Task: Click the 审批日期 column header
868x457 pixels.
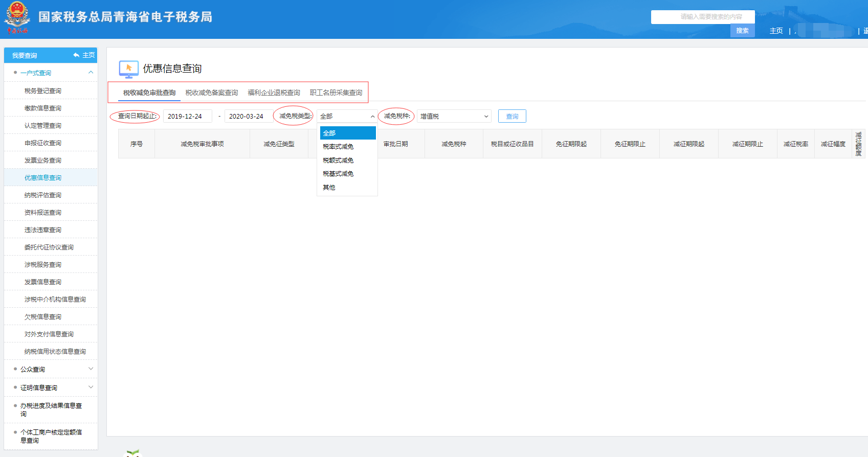Action: (x=396, y=144)
